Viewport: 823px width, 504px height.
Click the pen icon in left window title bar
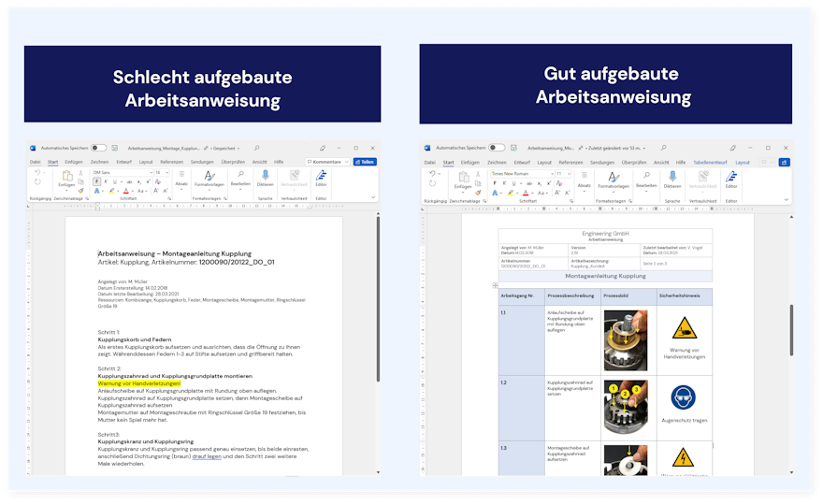323,148
